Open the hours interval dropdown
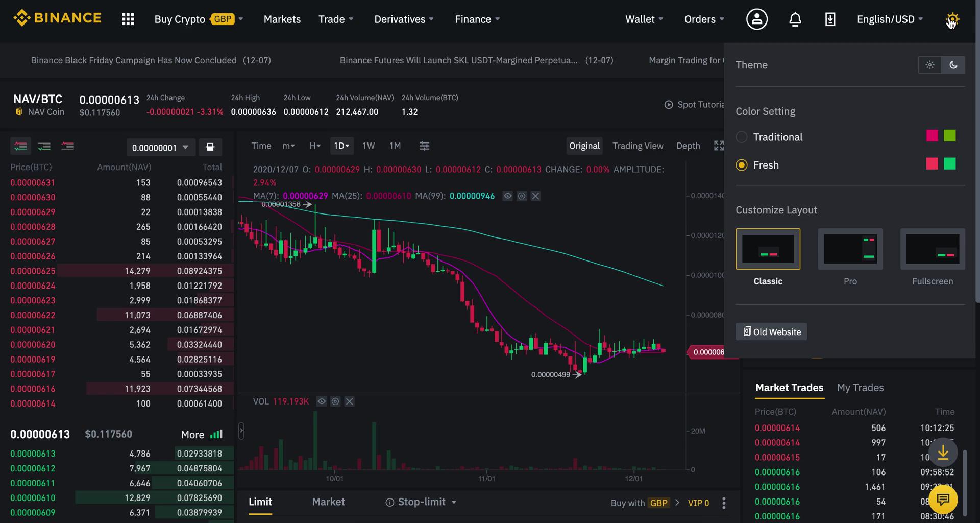Image resolution: width=980 pixels, height=523 pixels. tap(315, 146)
